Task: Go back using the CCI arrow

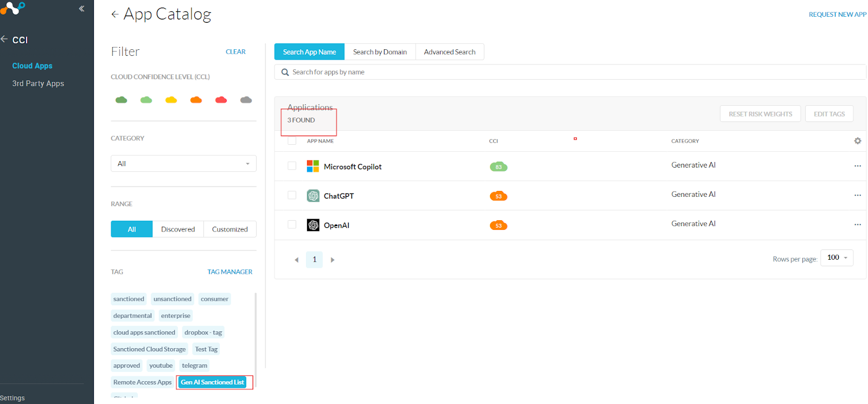Action: (x=4, y=39)
